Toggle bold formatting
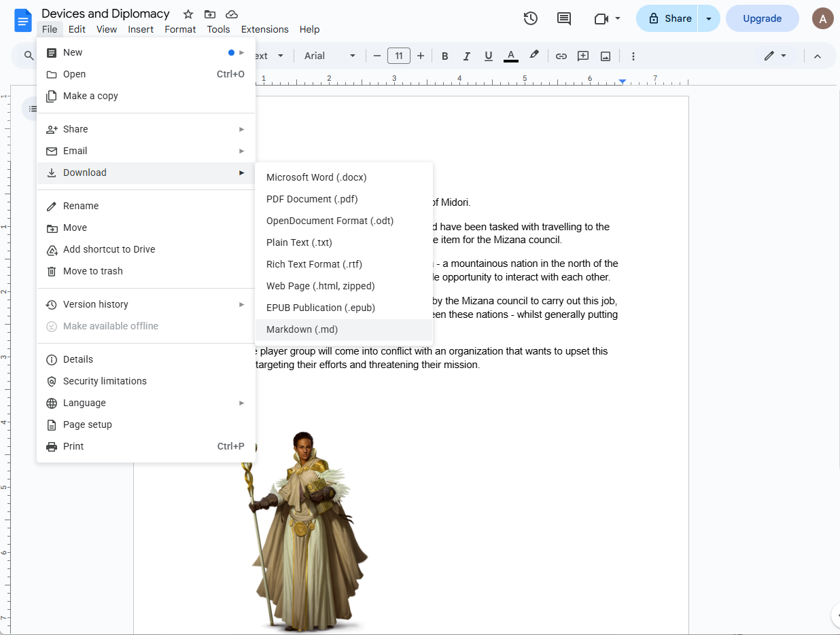 coord(444,56)
